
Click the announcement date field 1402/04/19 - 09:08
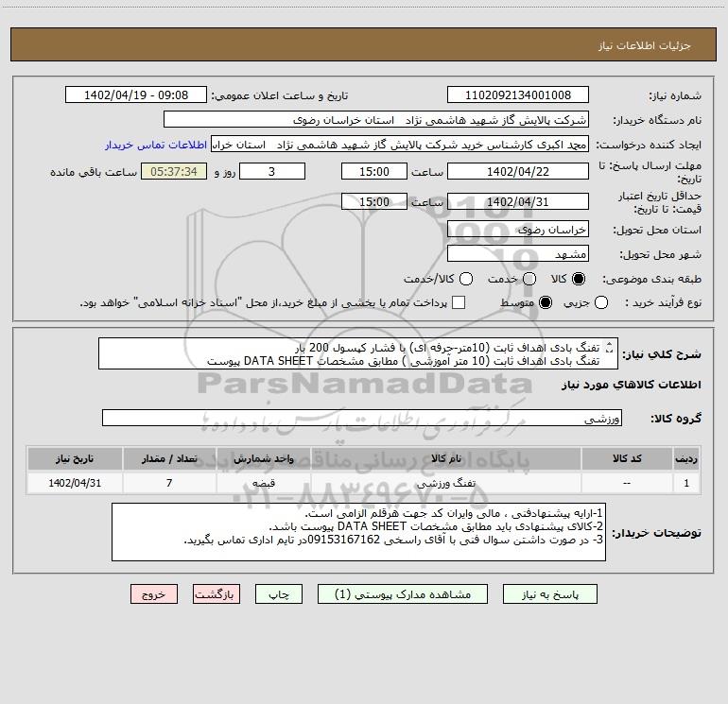pyautogui.click(x=136, y=94)
